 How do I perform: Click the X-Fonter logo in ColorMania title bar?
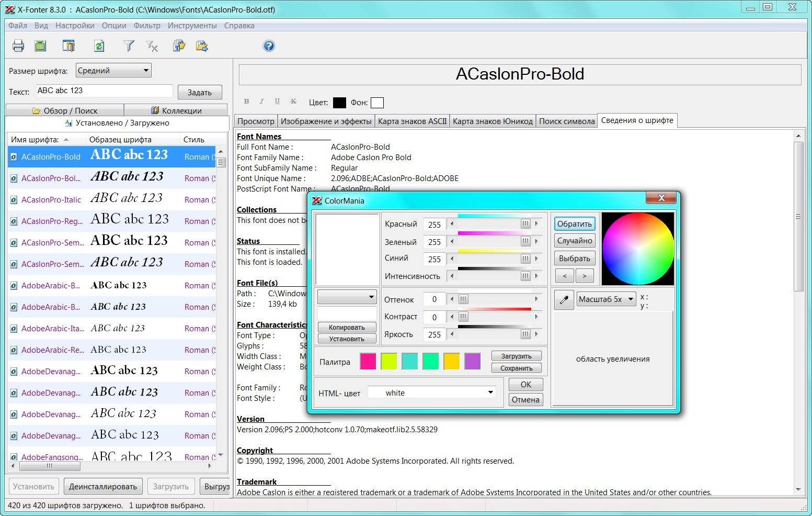click(316, 200)
